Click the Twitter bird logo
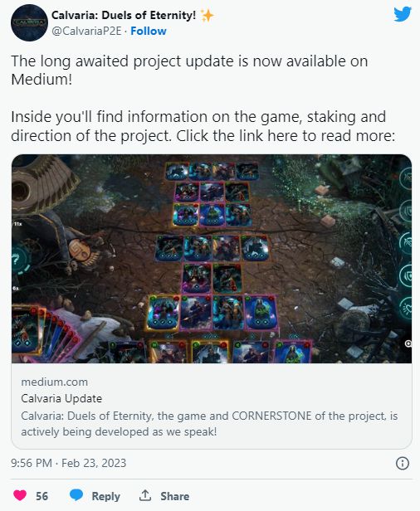Viewport: 420px width, 511px height. tap(403, 14)
